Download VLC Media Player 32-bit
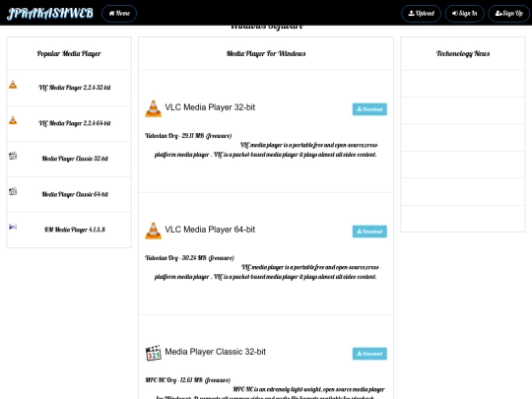 [x=369, y=109]
